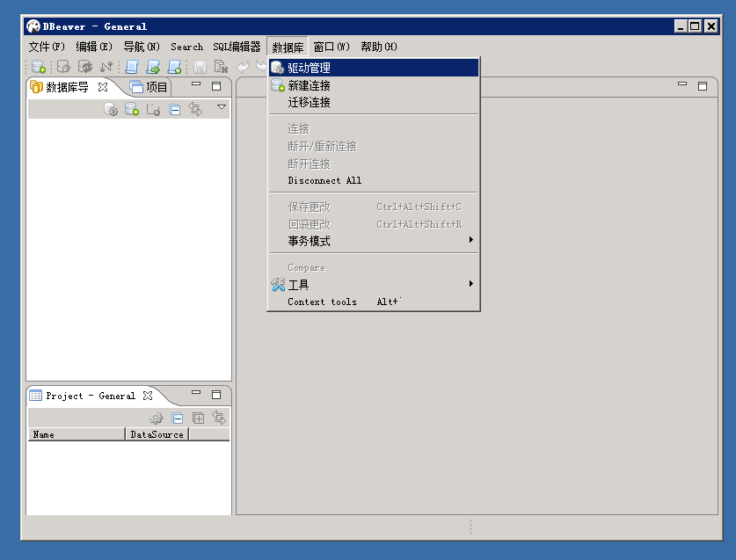Click the DBeaver app icon in title bar

(33, 26)
